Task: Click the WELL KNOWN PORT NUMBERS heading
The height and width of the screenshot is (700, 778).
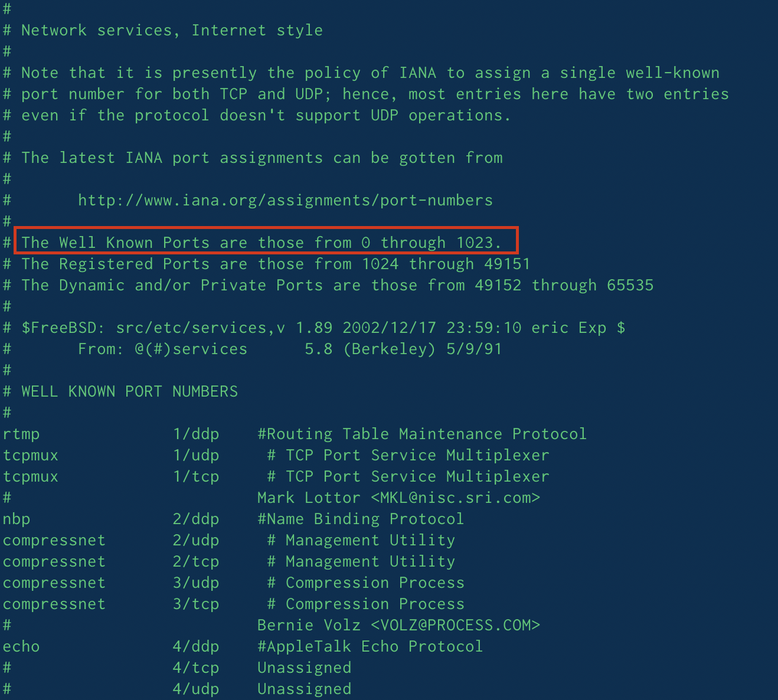Action: click(129, 391)
